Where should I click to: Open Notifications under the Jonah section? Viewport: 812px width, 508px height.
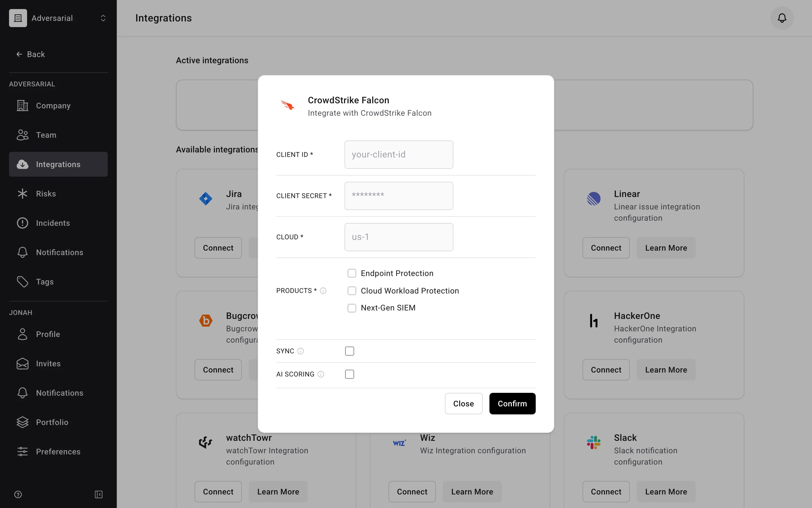point(58,393)
